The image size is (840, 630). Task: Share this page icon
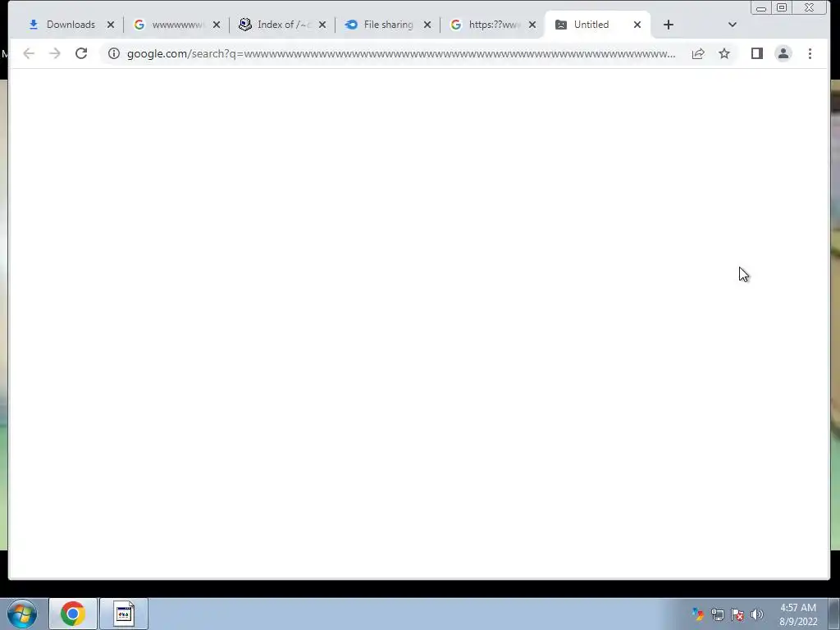click(x=698, y=53)
